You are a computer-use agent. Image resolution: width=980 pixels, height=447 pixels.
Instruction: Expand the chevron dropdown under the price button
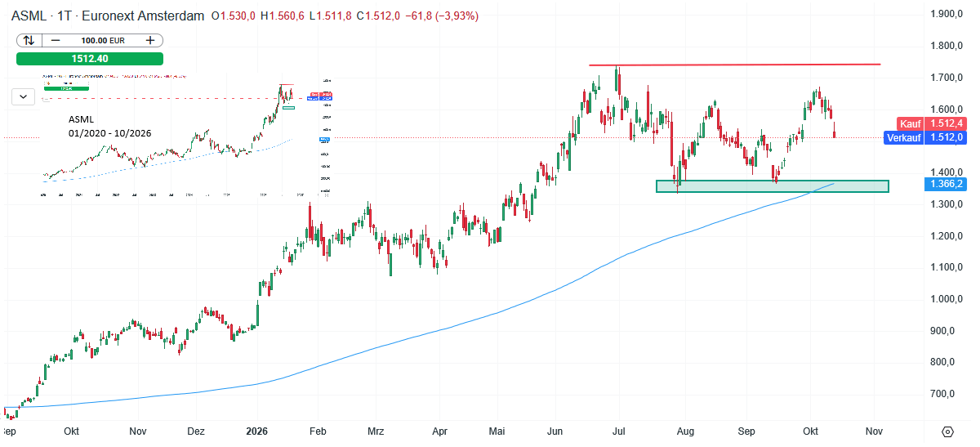pos(24,96)
